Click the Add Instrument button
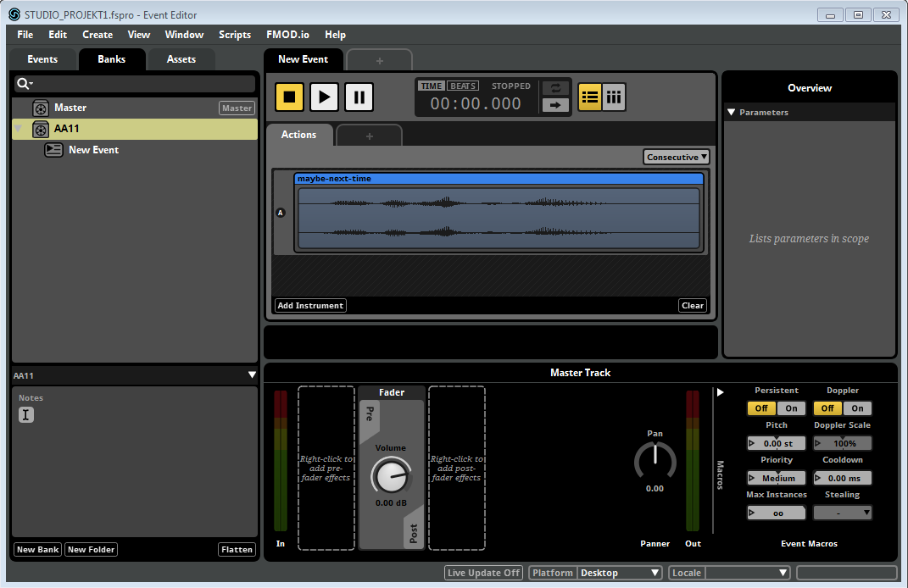 pos(310,306)
